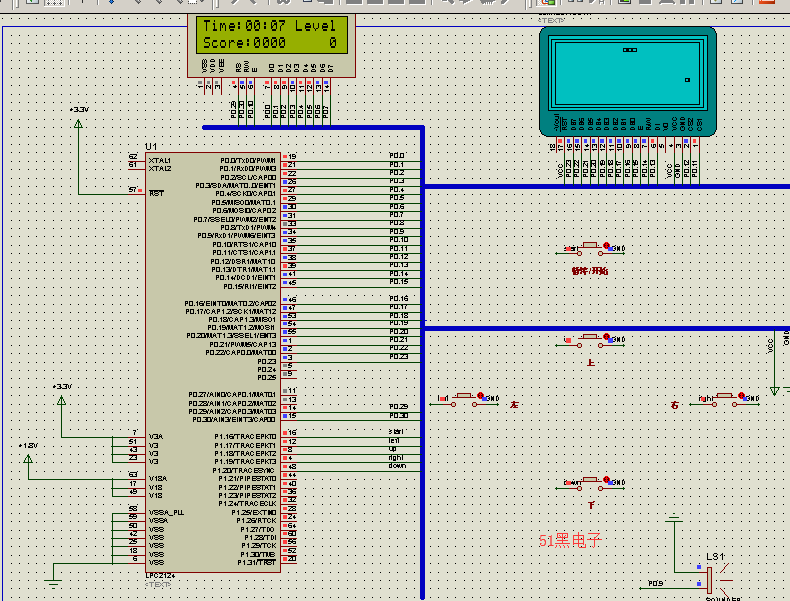
Task: Select the ground terminal above the LS1 sounder
Action: [674, 518]
